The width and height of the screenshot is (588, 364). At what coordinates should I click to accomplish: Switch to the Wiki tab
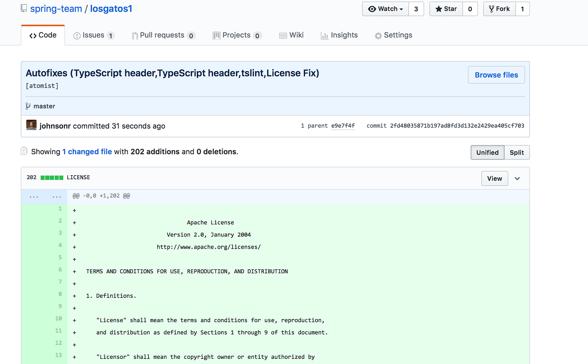pos(291,35)
